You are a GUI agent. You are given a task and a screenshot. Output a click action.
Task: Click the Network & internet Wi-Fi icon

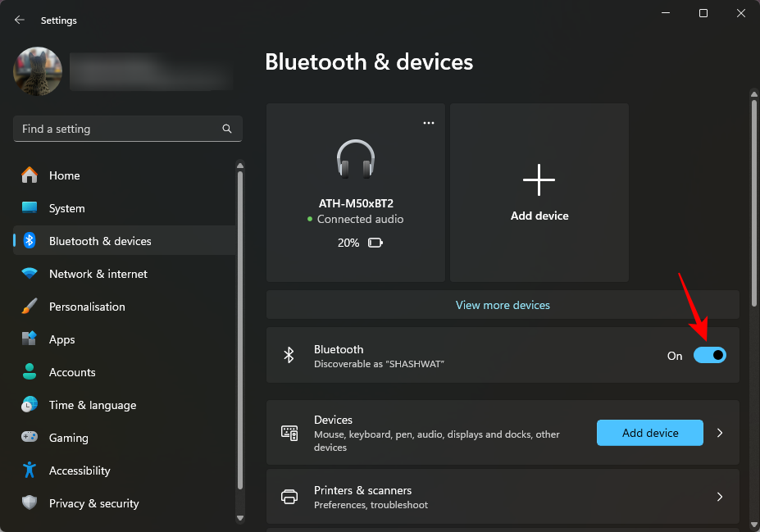30,274
